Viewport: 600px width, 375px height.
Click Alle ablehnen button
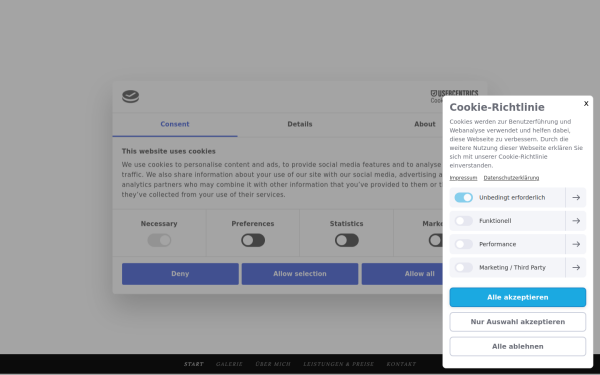[517, 346]
